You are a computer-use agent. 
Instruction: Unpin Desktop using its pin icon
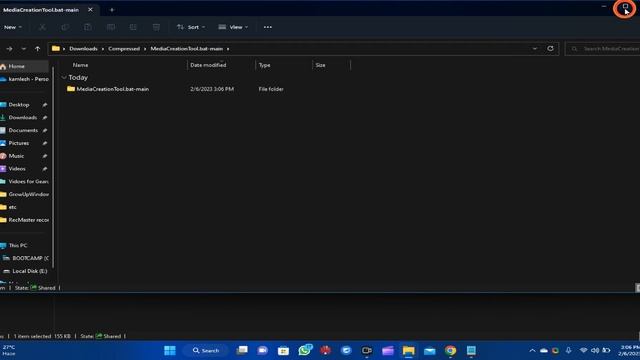(44, 105)
